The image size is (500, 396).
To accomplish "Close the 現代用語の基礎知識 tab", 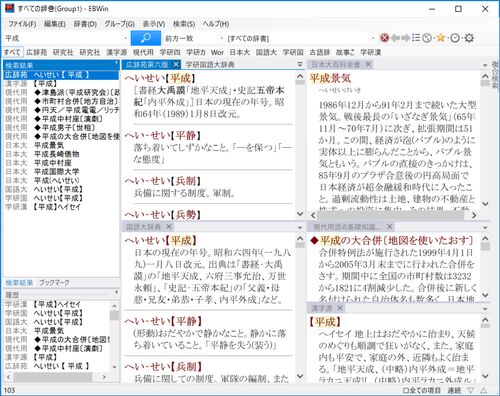I will 389,227.
